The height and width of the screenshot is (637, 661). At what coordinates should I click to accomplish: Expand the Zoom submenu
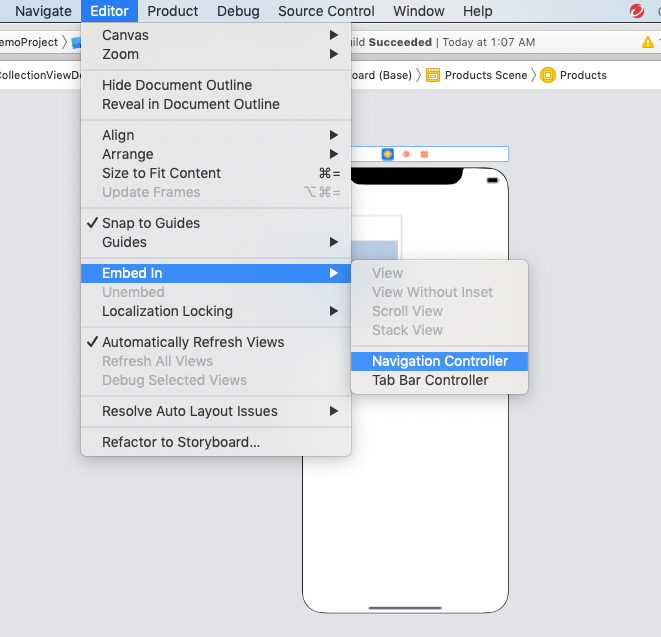tap(216, 54)
